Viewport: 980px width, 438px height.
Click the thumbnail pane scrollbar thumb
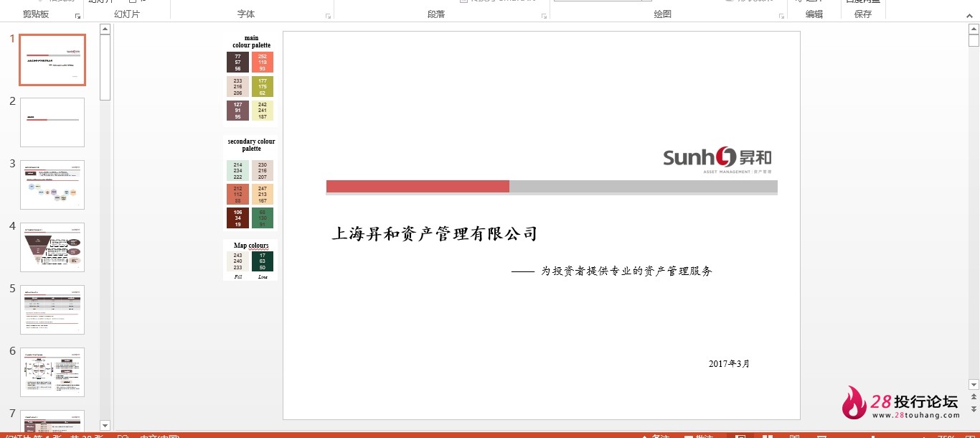coord(105,67)
